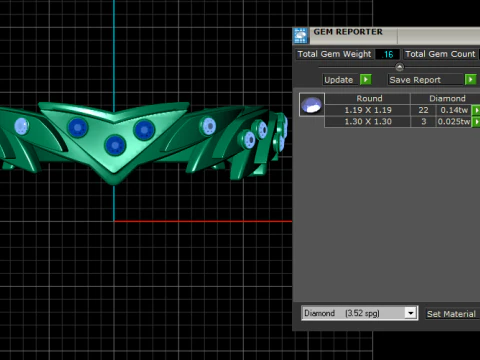Click the Set Material button
This screenshot has width=480, height=360.
(452, 314)
